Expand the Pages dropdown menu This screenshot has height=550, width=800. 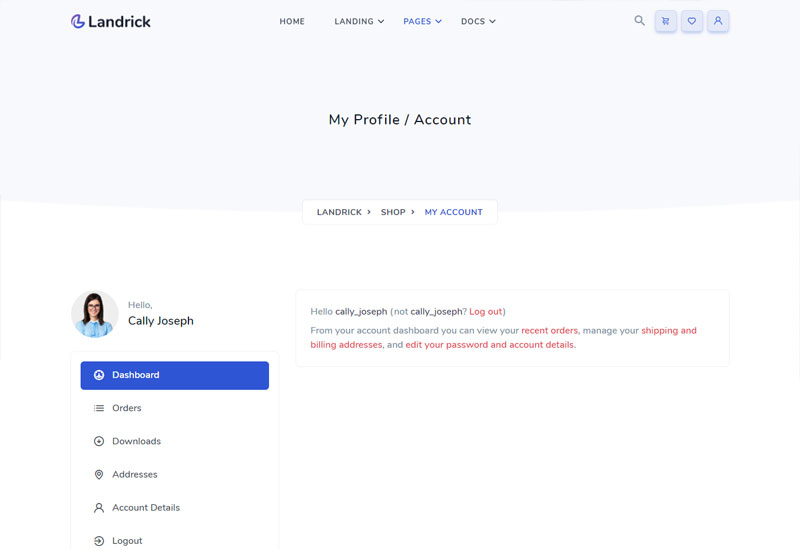[422, 21]
